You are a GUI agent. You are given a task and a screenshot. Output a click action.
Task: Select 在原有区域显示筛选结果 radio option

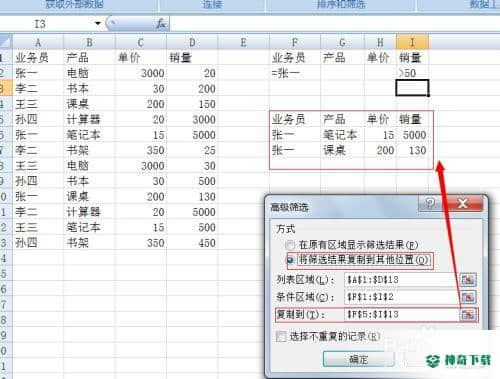pos(290,245)
